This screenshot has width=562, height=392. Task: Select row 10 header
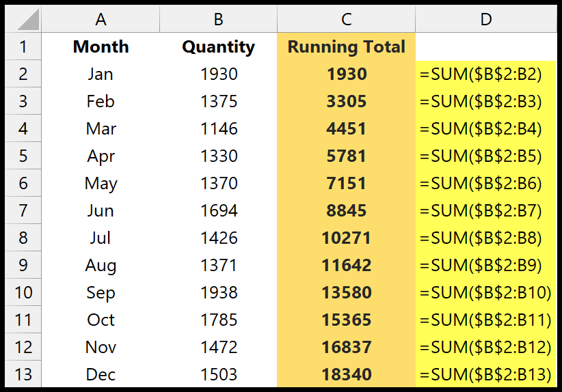(x=23, y=292)
